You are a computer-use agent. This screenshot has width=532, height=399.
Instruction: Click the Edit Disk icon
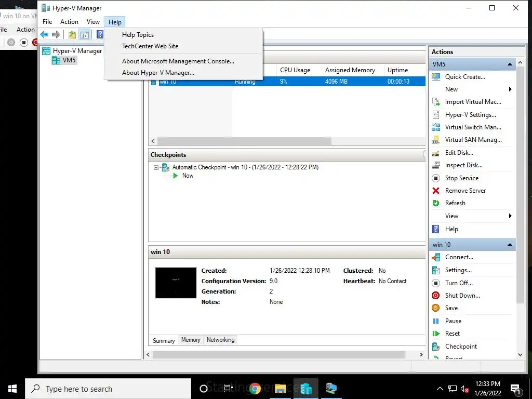click(x=436, y=153)
